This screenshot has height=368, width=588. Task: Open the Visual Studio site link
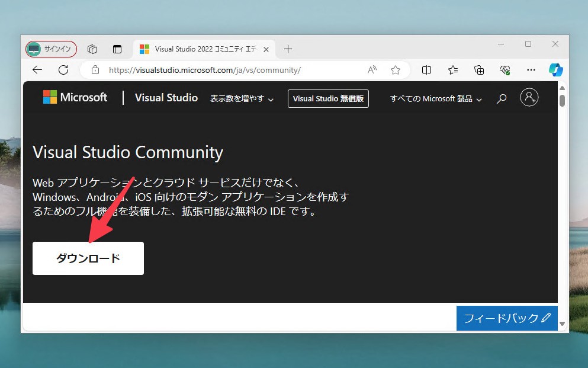click(x=166, y=98)
